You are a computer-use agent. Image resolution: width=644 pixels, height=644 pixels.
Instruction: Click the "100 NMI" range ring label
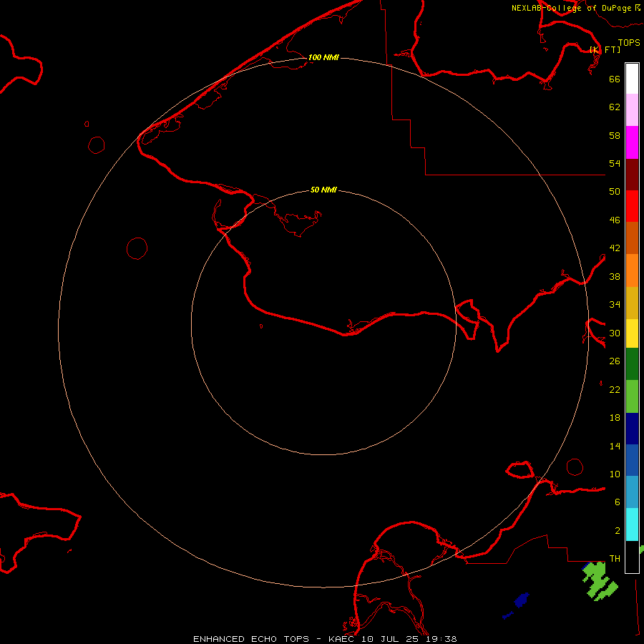323,57
